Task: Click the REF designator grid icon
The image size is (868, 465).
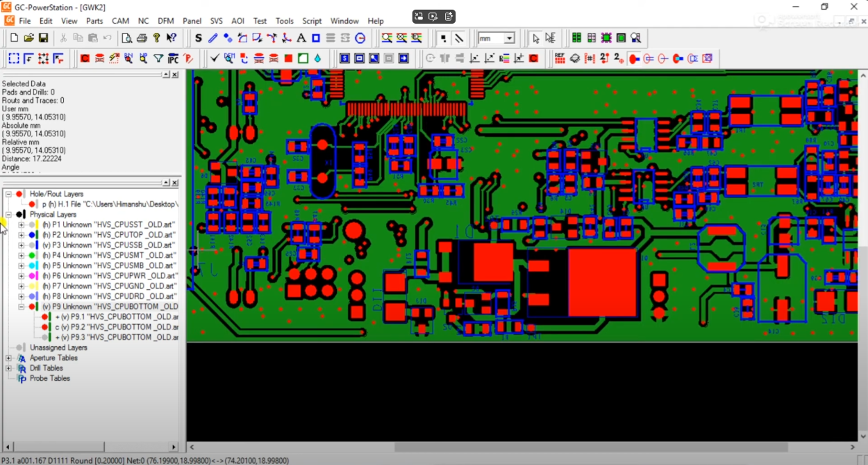Action: coord(560,58)
